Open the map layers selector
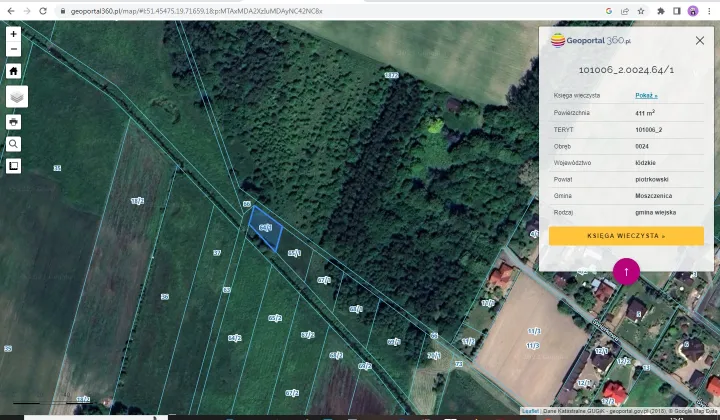Image resolution: width=720 pixels, height=420 pixels. tap(17, 97)
